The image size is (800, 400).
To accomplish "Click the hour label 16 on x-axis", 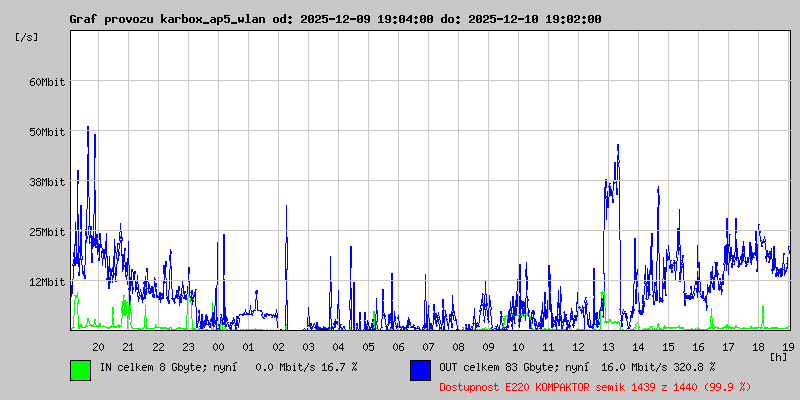I will [x=698, y=347].
